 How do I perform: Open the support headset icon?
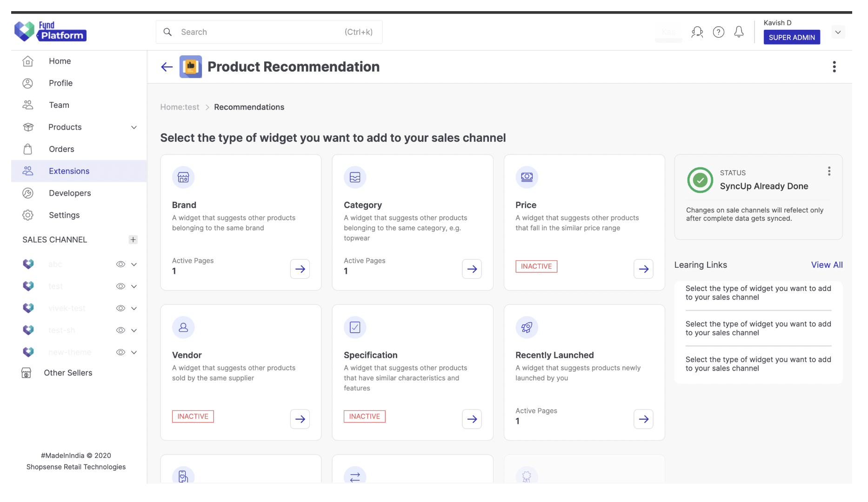(697, 32)
